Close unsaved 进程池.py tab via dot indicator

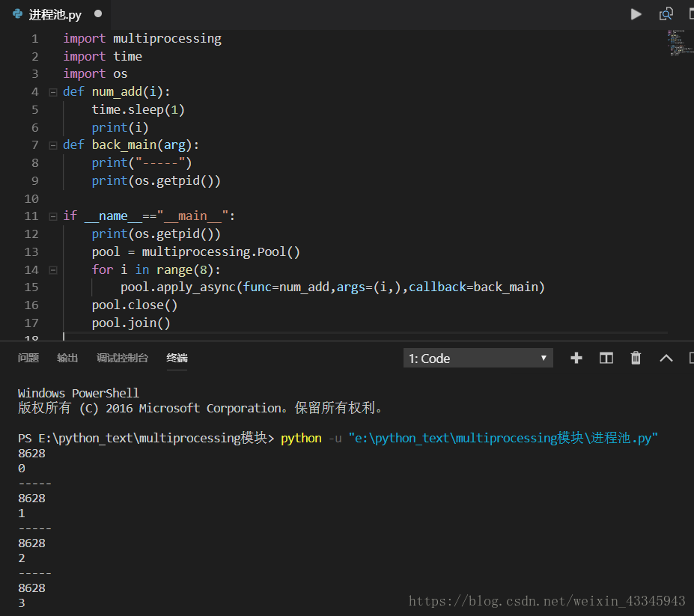[x=98, y=13]
